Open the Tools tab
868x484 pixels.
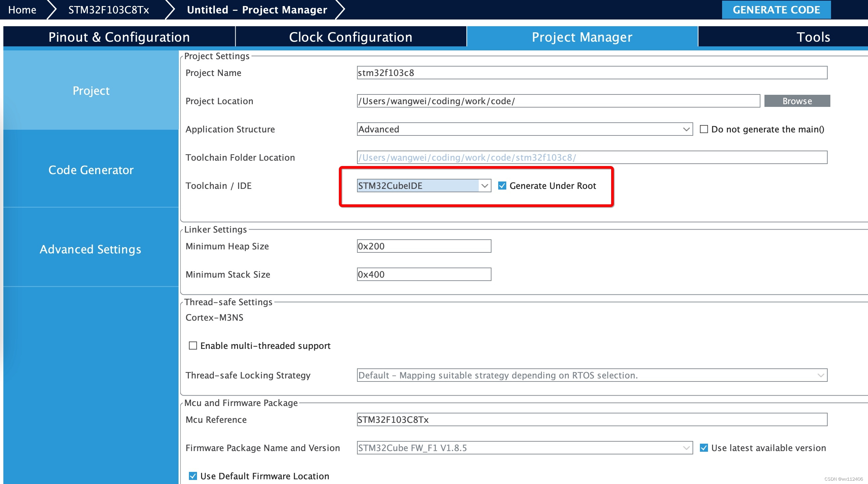[813, 37]
